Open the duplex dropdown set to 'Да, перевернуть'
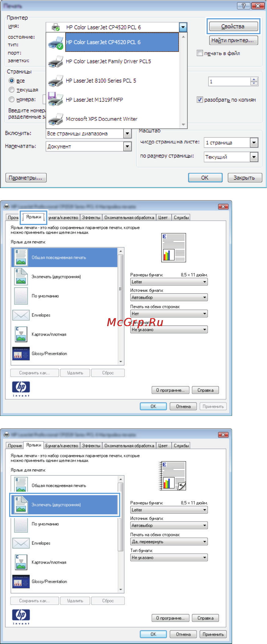This screenshot has width=267, height=644. (x=169, y=542)
